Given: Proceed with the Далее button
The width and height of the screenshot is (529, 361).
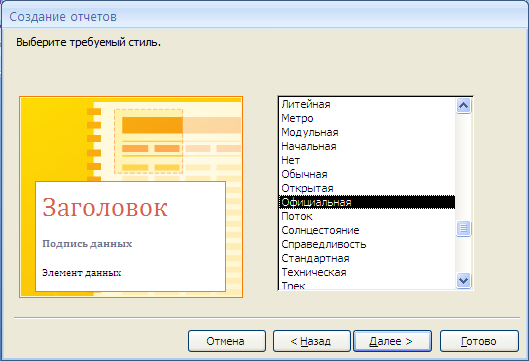Looking at the screenshot, I should 392,341.
